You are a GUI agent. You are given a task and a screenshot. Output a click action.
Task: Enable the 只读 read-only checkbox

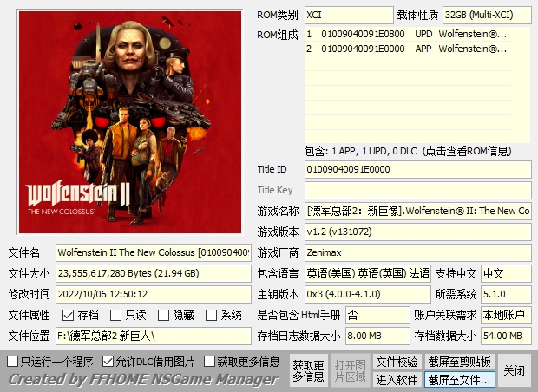pyautogui.click(x=115, y=315)
